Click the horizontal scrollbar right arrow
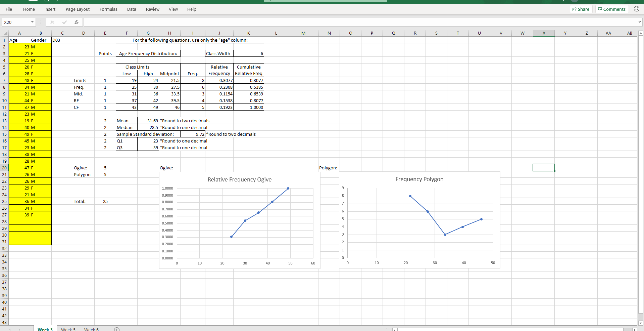The image size is (644, 331). tap(634, 329)
